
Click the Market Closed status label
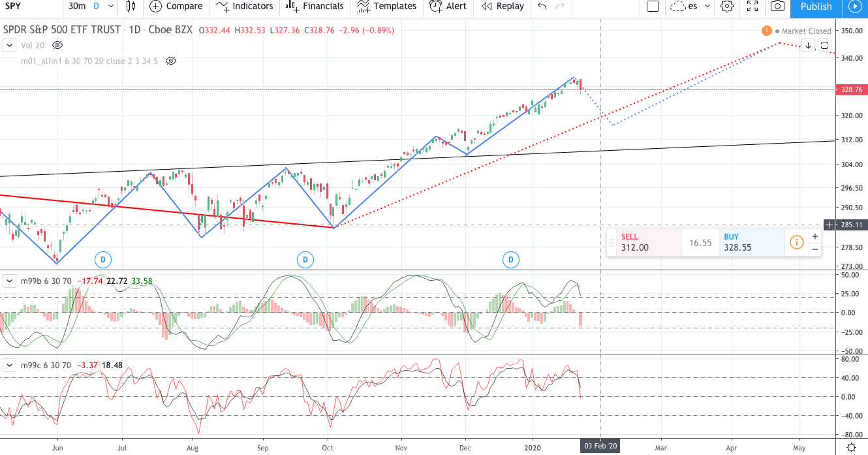807,31
